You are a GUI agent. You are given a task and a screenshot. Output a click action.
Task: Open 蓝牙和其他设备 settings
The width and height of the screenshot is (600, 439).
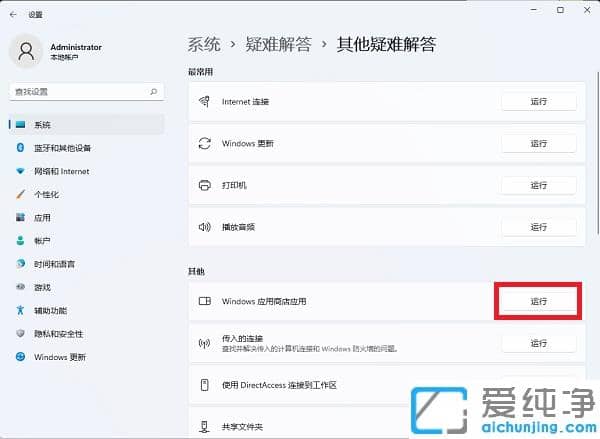click(x=86, y=148)
